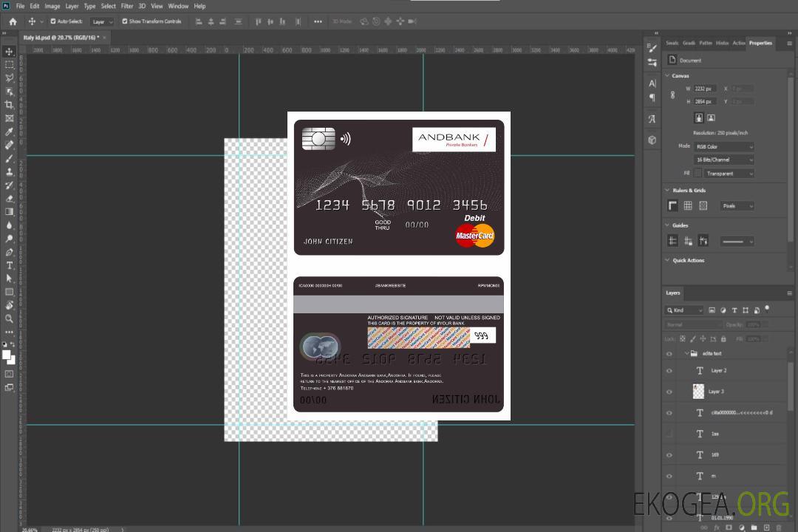Filter layers for pixel layers icon

pos(712,310)
